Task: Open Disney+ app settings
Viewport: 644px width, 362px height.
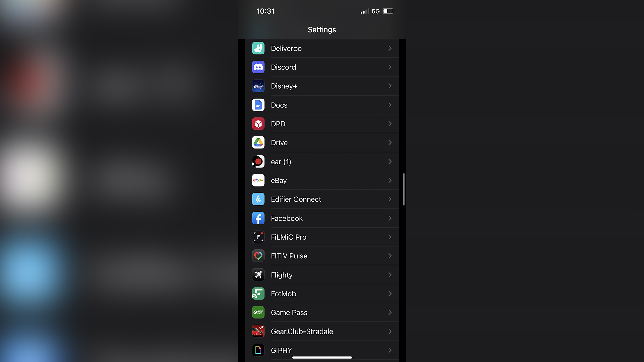Action: [322, 86]
